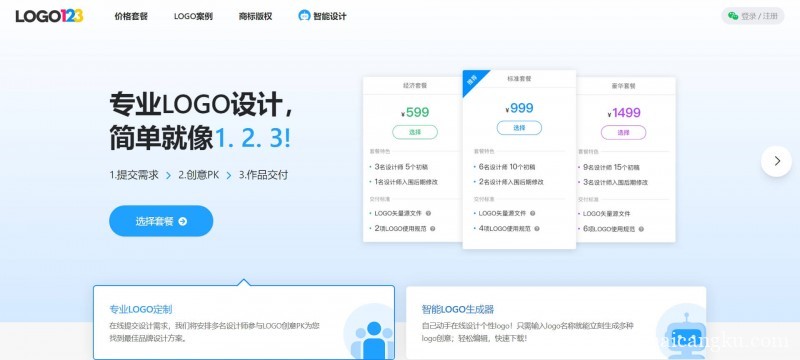This screenshot has width=800, height=360.
Task: Select the 智能LOGO生成器 card tab
Action: pos(556,322)
